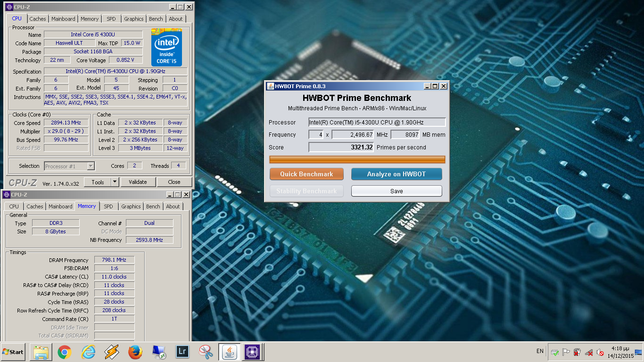Start the Quick Benchmark in HWBOT Prime

tap(306, 174)
